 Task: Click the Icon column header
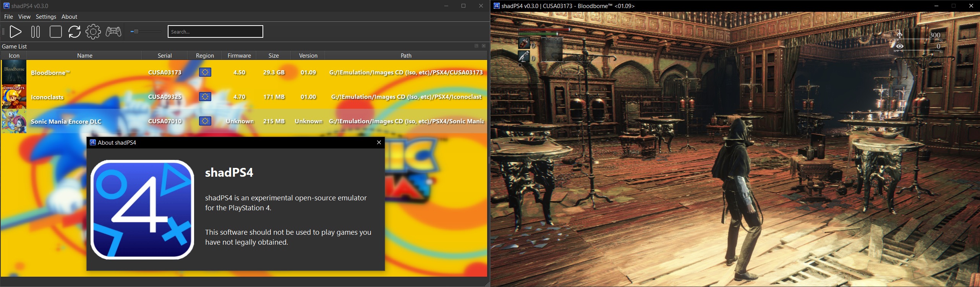tap(14, 56)
